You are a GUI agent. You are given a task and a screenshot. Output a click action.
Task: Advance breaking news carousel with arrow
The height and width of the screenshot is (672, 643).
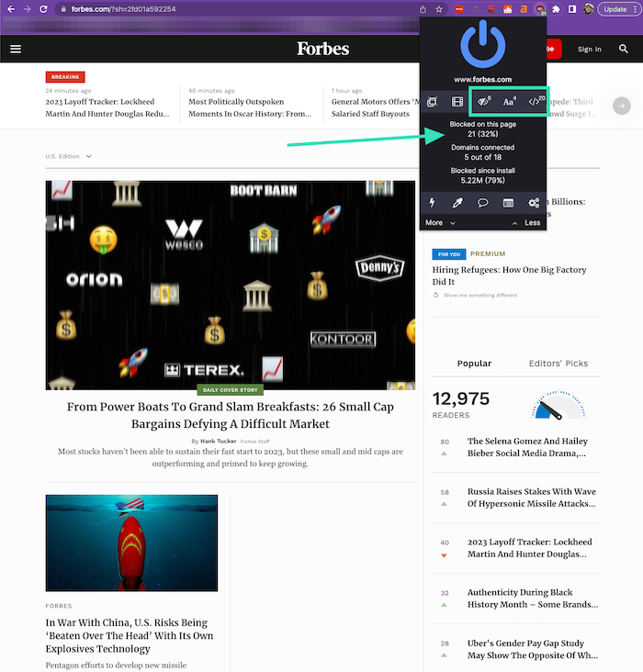pyautogui.click(x=621, y=106)
